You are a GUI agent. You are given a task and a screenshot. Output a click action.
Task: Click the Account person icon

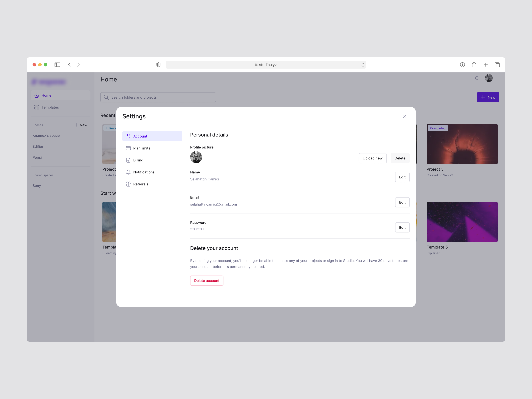[129, 136]
